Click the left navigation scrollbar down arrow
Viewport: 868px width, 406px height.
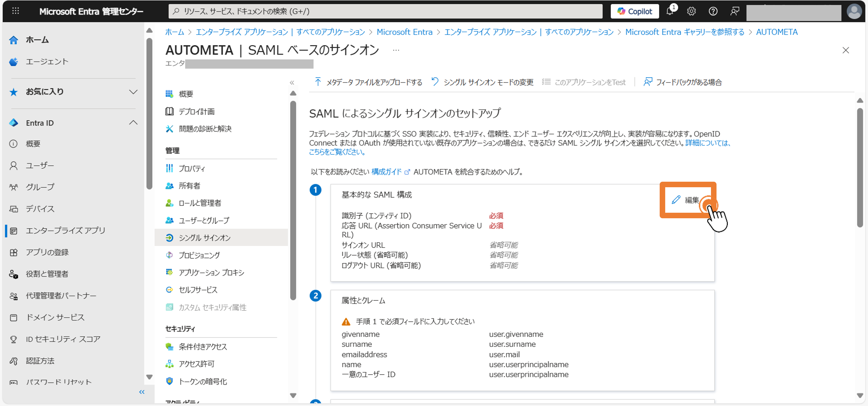coord(149,377)
